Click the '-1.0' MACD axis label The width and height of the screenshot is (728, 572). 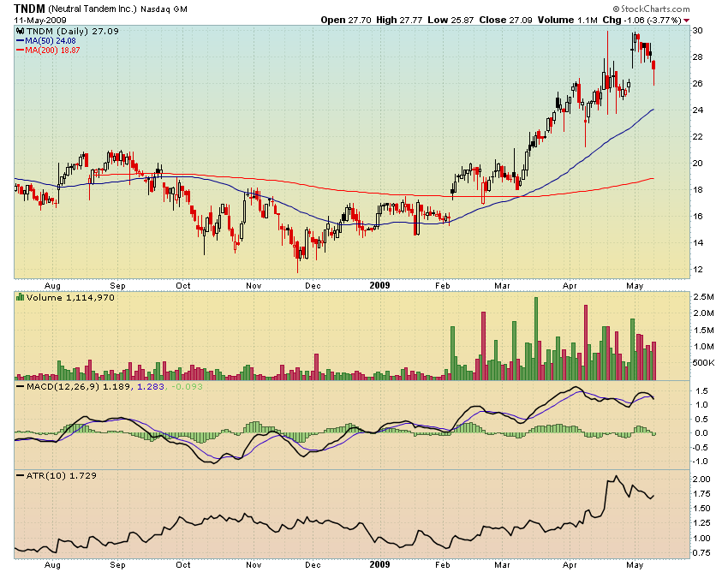click(700, 461)
